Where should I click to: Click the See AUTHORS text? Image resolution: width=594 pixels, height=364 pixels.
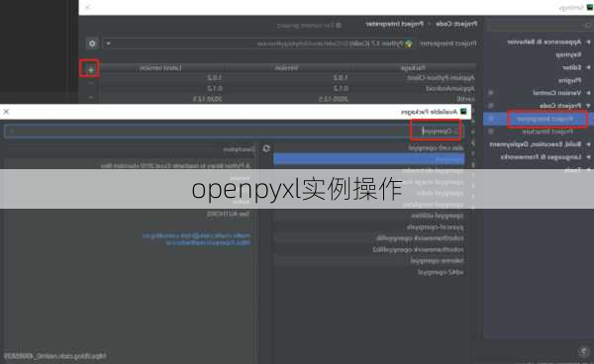pos(229,215)
